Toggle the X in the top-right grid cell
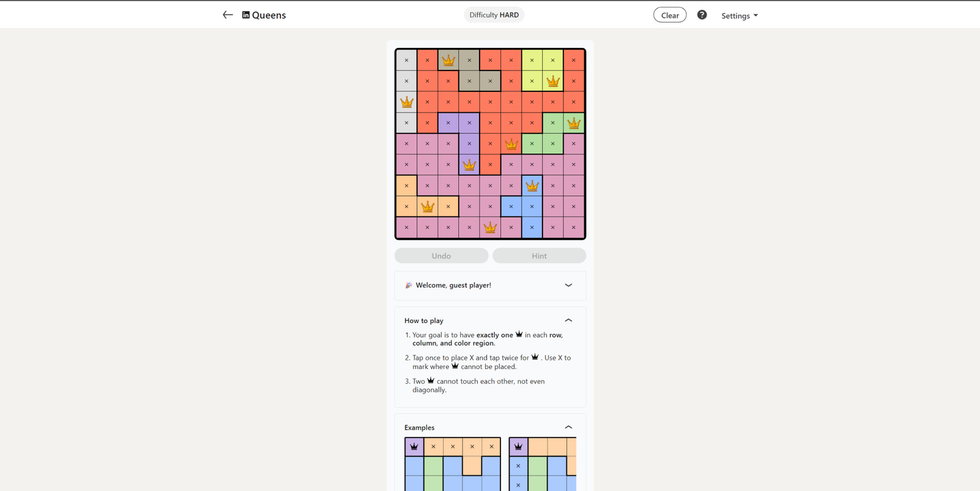Screen dimensions: 980x491 pos(574,60)
